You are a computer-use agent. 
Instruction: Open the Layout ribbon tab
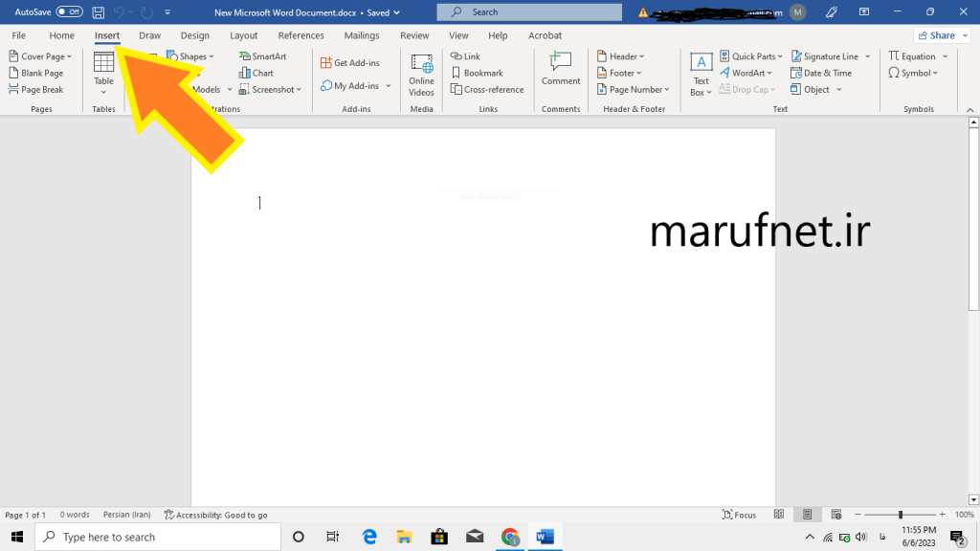click(243, 35)
